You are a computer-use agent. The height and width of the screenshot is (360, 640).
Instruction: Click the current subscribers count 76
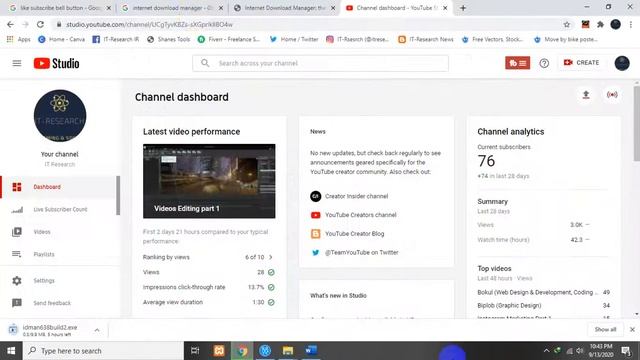(x=486, y=161)
